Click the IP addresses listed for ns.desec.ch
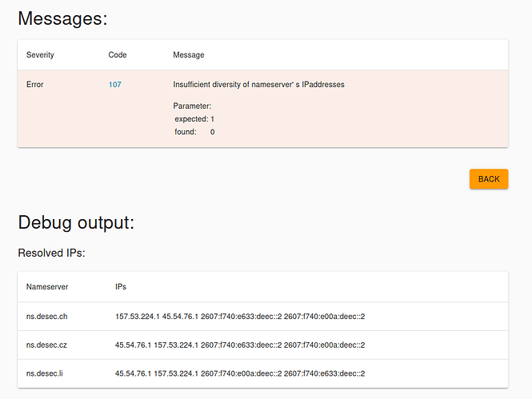Screen dimensions: 532x399 tap(240, 317)
